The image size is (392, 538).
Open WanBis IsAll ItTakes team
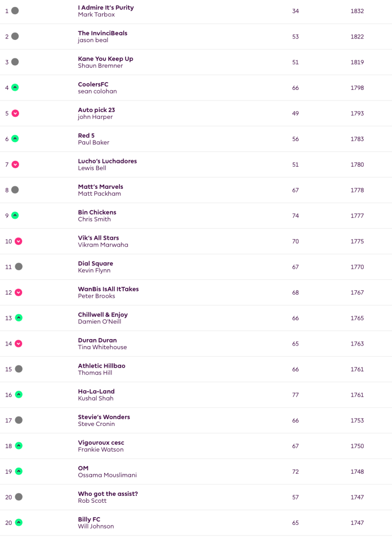click(108, 289)
